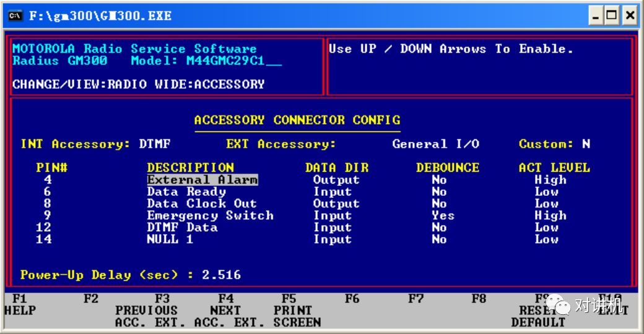Click the F:\gm300\GM300.EXE title bar text
644x334 pixels.
click(x=100, y=16)
